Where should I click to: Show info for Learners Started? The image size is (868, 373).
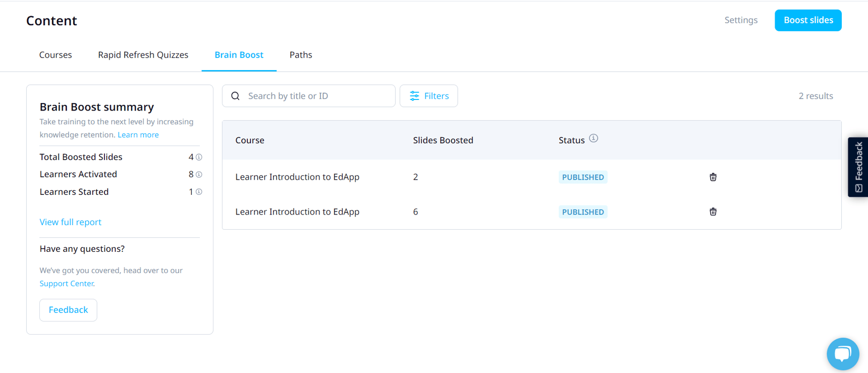coord(199,192)
